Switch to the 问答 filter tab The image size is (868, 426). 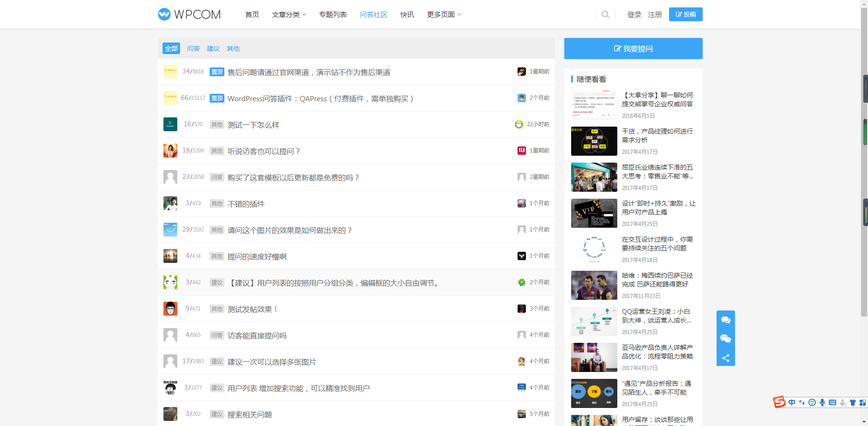tap(193, 49)
